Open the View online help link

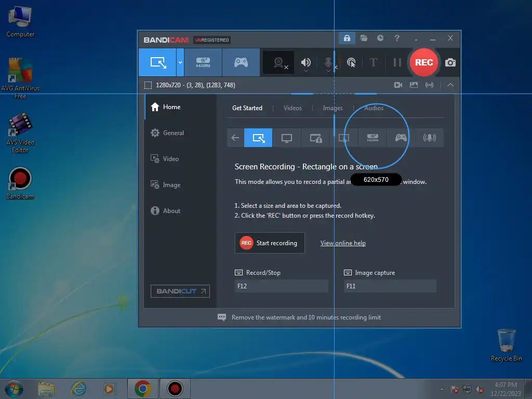(343, 243)
